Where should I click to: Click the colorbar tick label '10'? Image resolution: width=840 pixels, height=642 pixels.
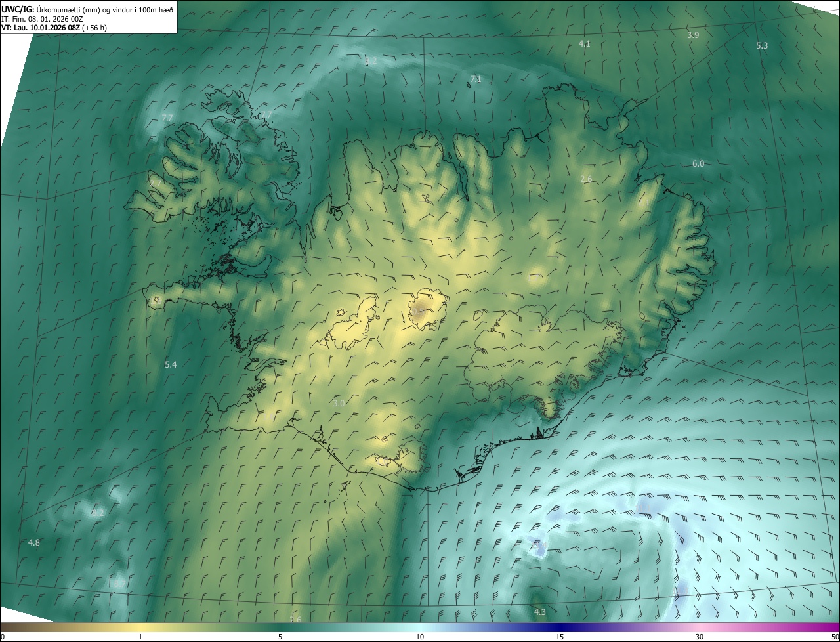point(420,637)
